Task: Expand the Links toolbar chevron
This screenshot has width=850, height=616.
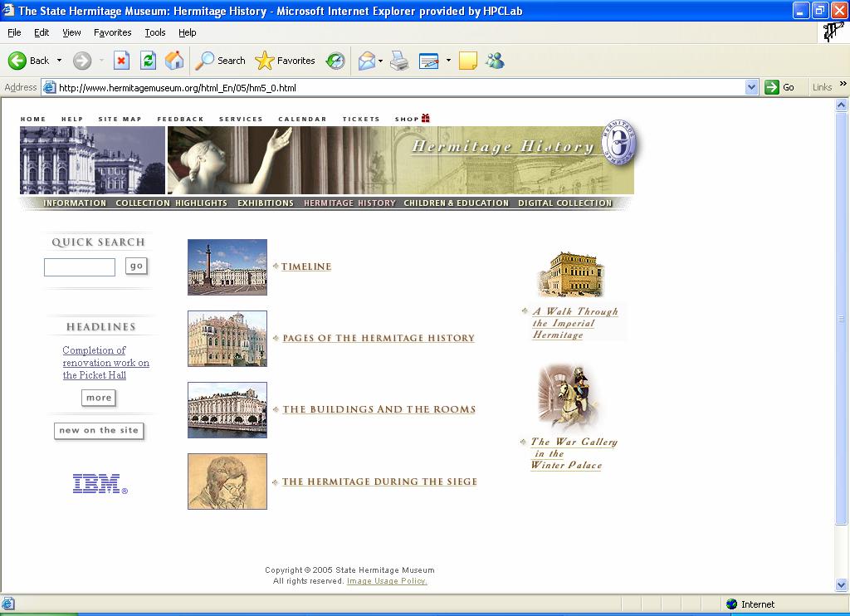Action: coord(843,84)
